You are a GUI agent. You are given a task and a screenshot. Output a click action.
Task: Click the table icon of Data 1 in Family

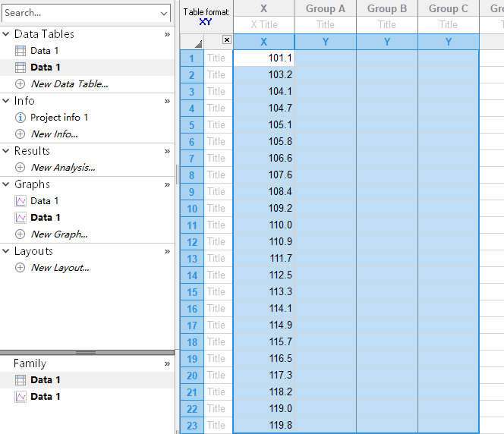coord(20,380)
